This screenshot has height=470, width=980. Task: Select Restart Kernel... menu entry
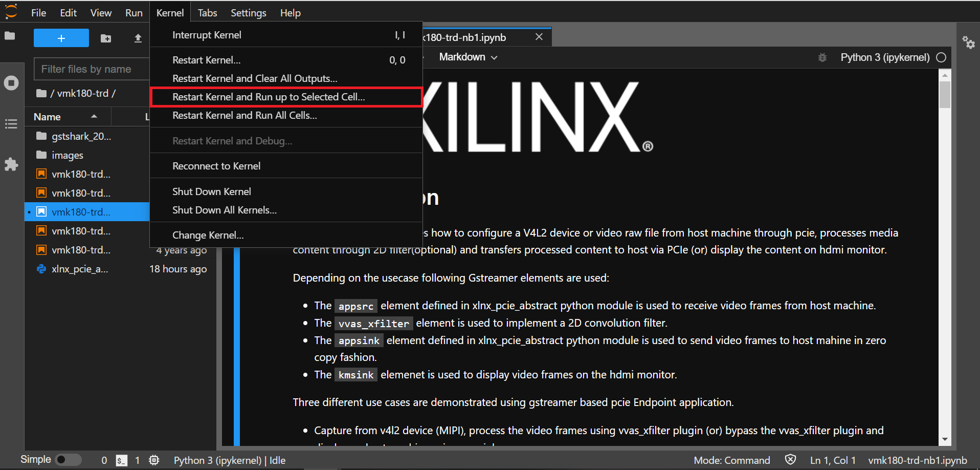pyautogui.click(x=286, y=60)
